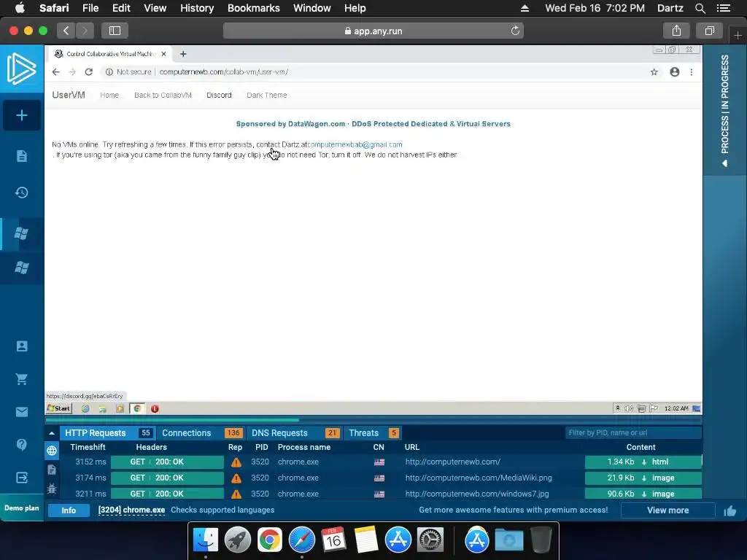Screen dimensions: 747x560
Task: Click Safari address bar app.any.run
Action: click(x=373, y=31)
